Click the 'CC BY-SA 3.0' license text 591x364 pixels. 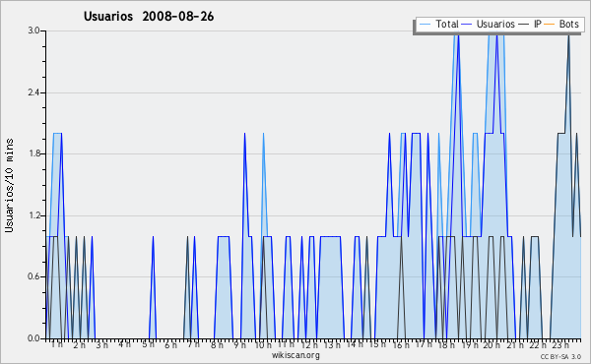(560, 356)
